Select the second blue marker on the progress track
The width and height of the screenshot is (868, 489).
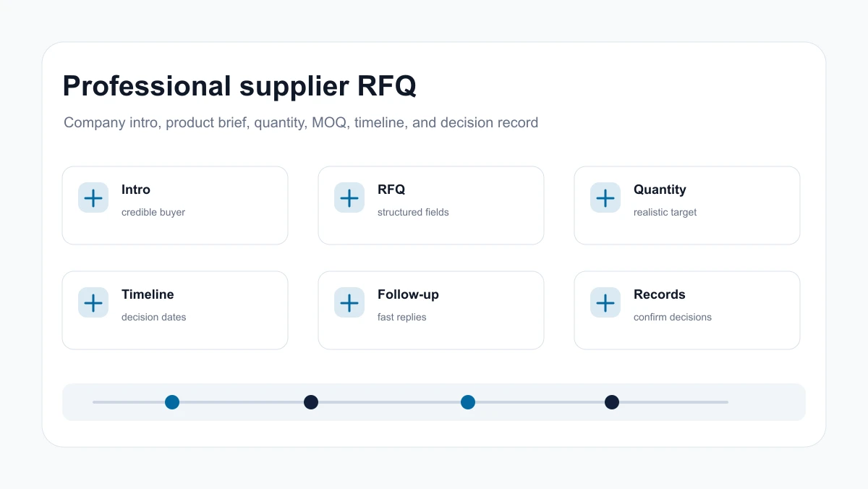[468, 402]
